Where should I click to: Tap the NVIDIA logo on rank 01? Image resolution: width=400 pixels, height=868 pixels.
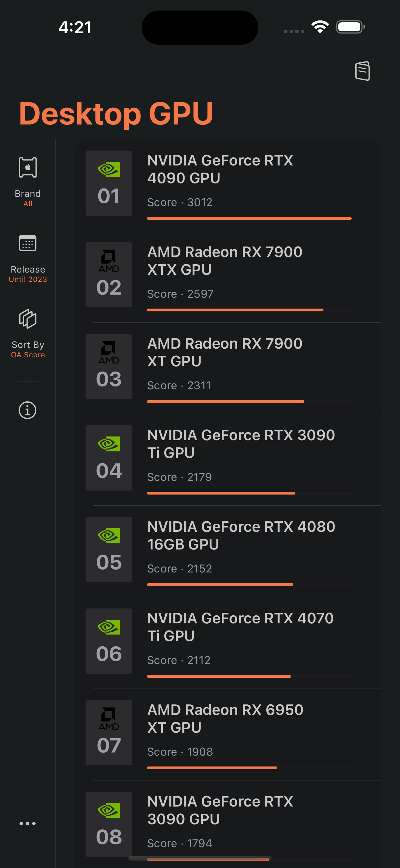109,169
